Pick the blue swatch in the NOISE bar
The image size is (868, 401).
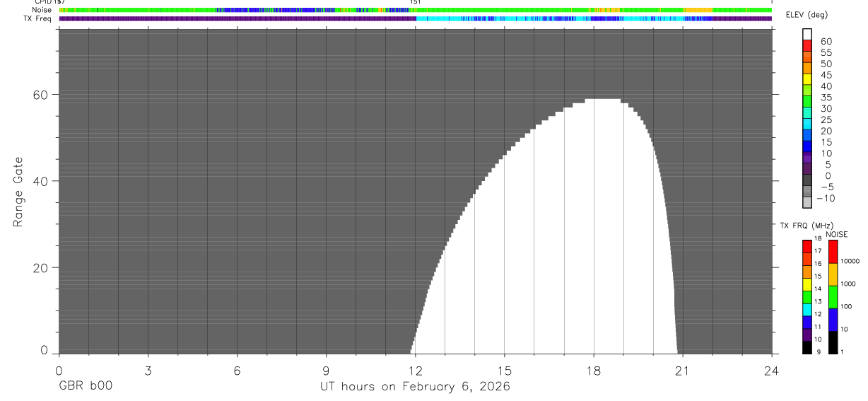(833, 320)
